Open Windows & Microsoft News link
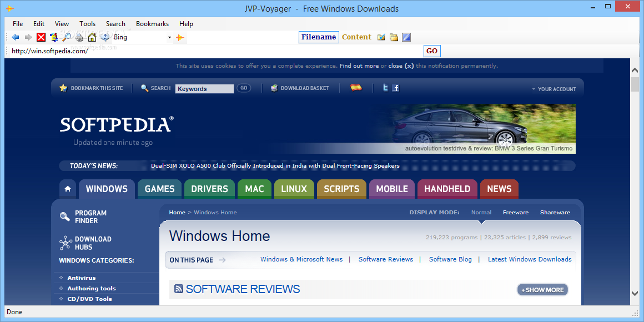 pyautogui.click(x=301, y=259)
